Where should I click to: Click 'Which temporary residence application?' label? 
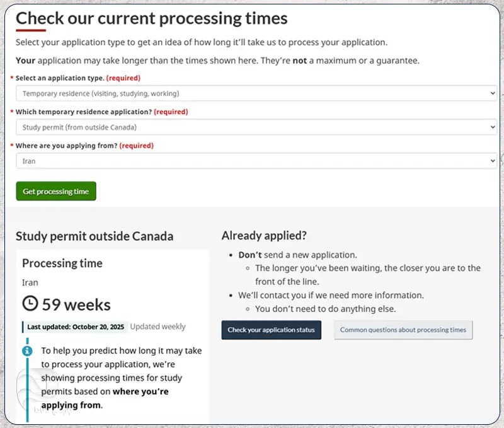click(x=84, y=112)
